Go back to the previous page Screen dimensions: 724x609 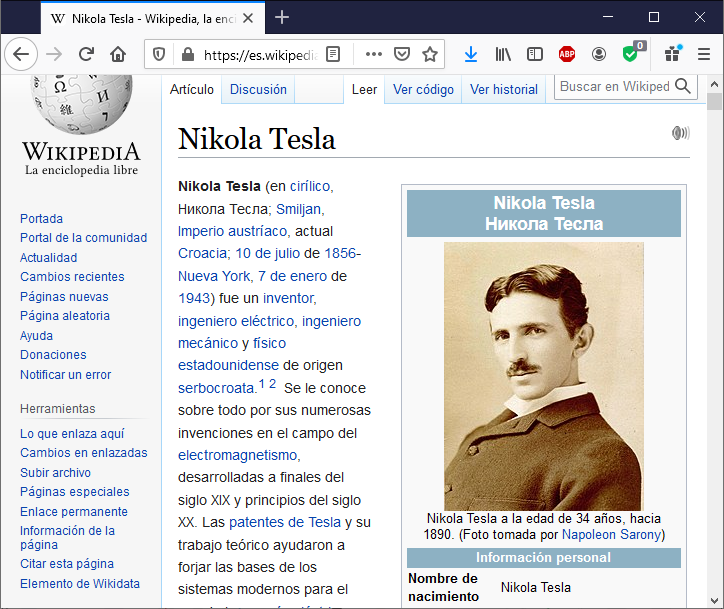coord(21,54)
